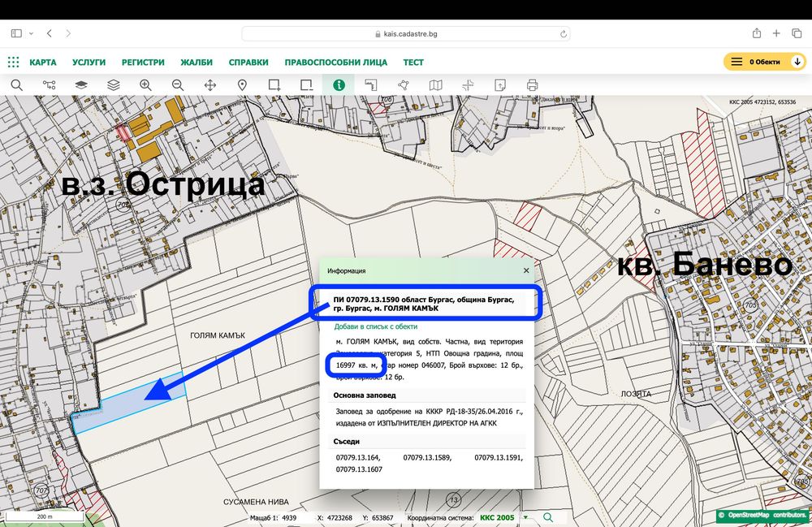
Task: Open the КАРТА menu
Action: click(x=43, y=63)
